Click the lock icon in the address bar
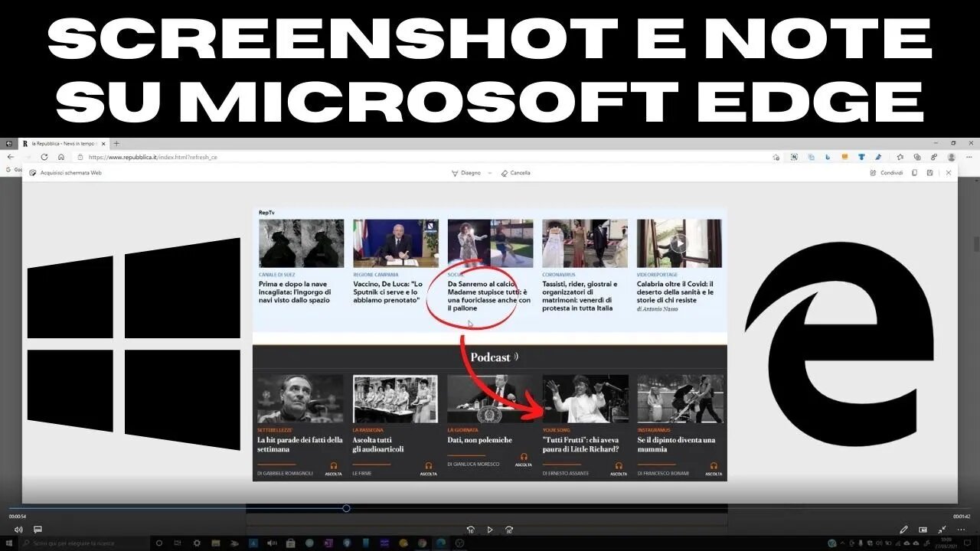 click(80, 157)
